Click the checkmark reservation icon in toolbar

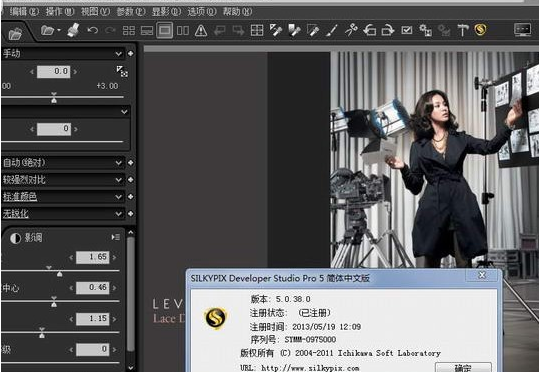407,30
